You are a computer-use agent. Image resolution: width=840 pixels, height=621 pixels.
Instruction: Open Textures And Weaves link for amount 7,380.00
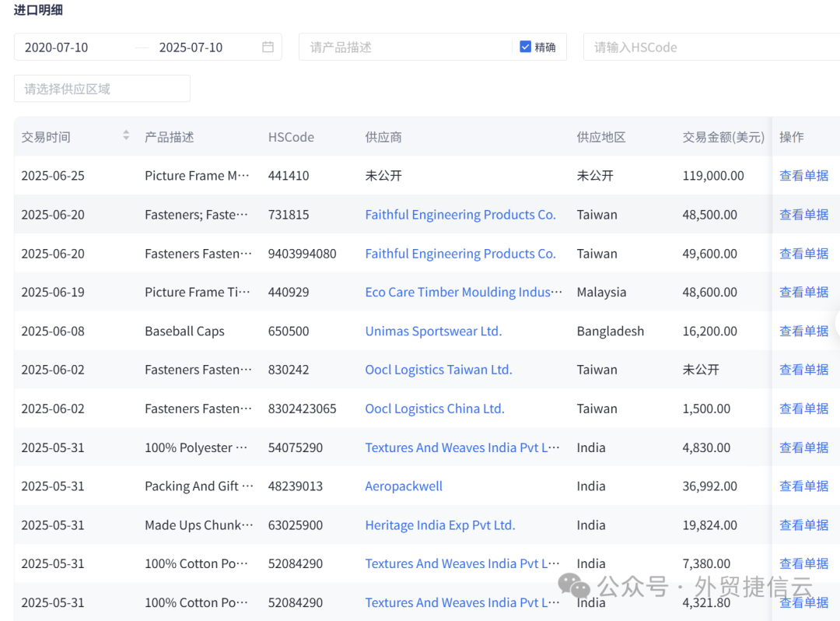462,563
